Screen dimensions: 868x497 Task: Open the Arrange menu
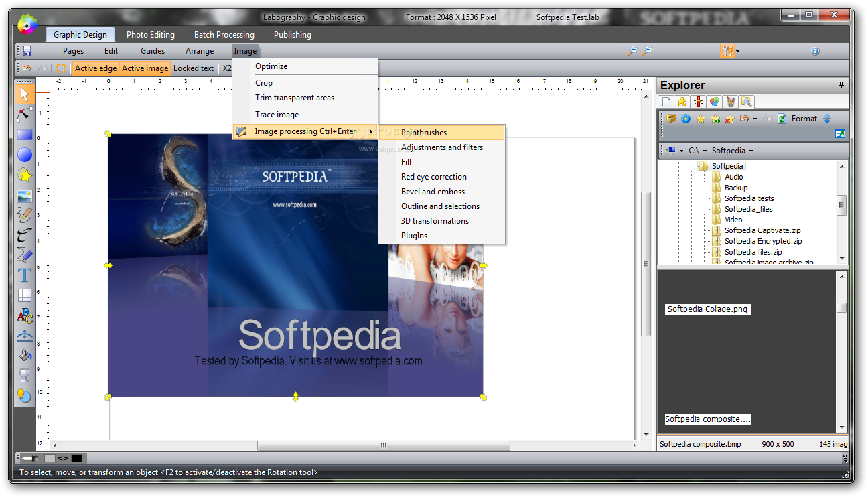point(200,50)
